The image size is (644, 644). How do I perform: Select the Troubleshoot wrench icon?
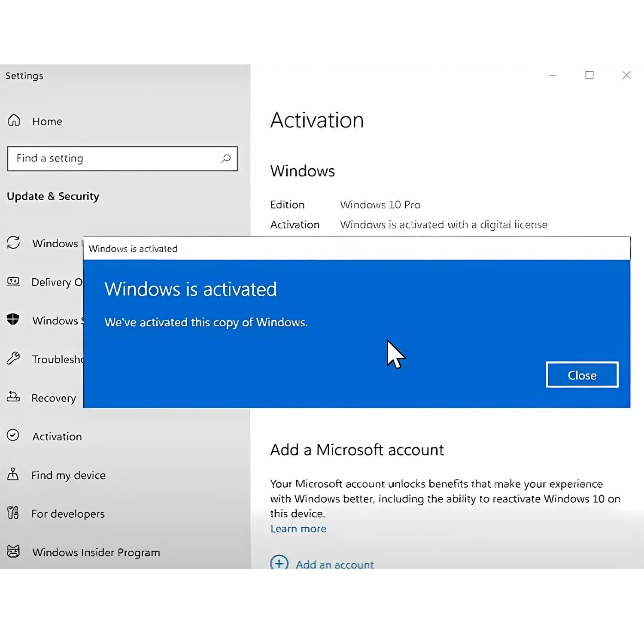13,359
